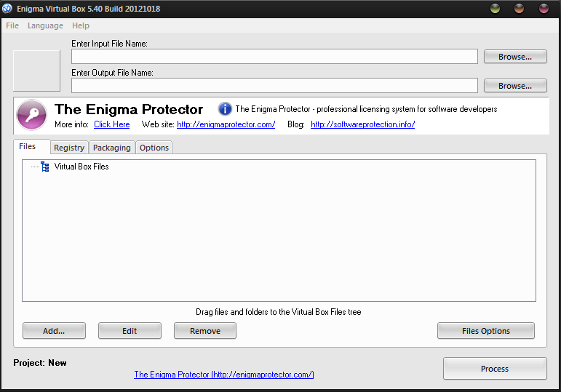Click The Enigma Protector heading text
561x392 pixels.
pos(129,109)
